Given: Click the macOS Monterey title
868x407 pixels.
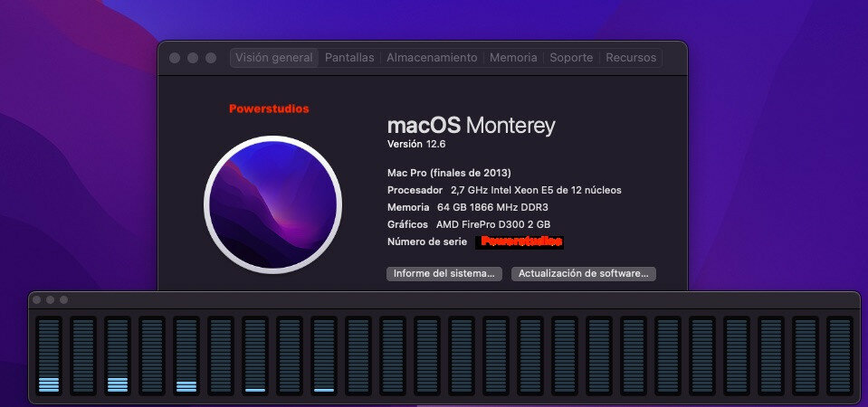Looking at the screenshot, I should pyautogui.click(x=471, y=126).
